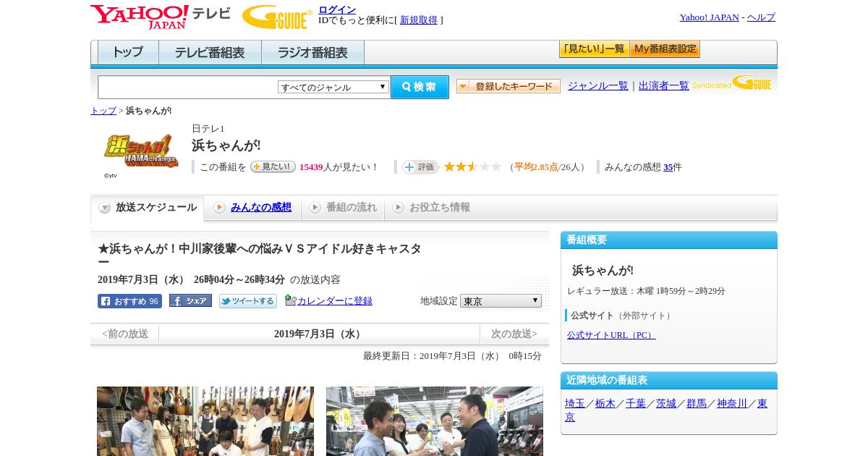Viewport: 868px width, 456px height.
Task: Open Yahoo! JAPAN link at top right
Action: (709, 17)
